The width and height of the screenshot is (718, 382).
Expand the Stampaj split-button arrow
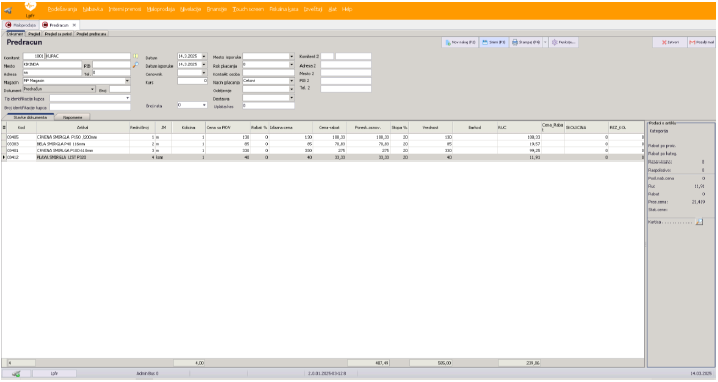(545, 42)
